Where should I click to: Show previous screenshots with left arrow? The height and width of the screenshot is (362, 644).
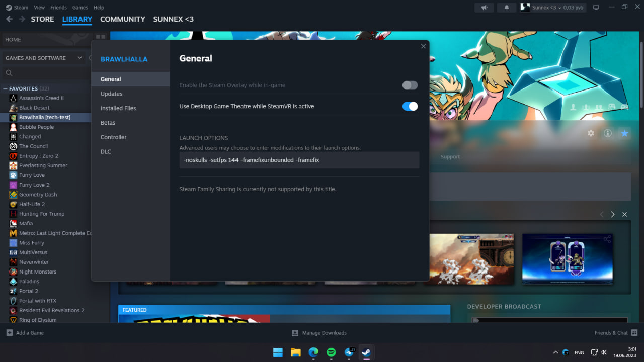coord(602,214)
